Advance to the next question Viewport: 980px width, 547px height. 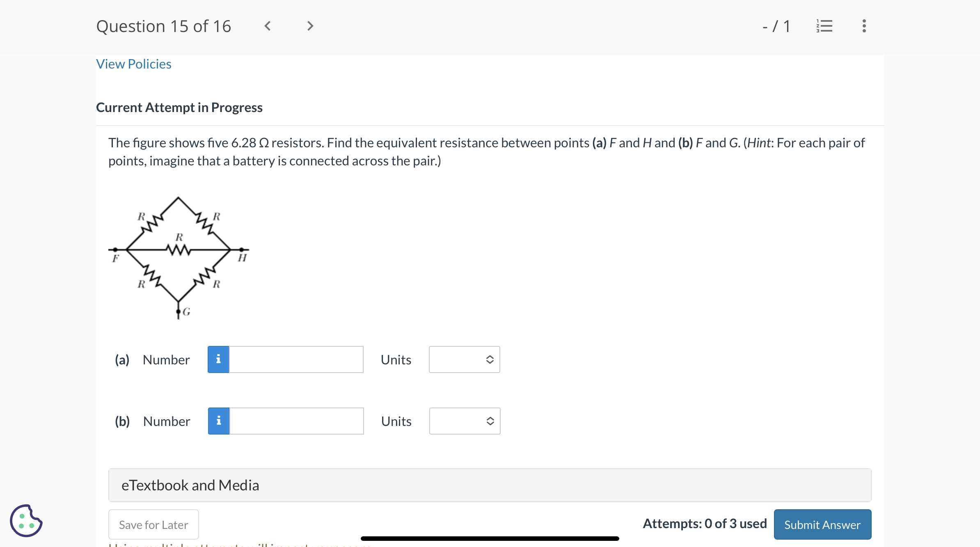click(310, 26)
